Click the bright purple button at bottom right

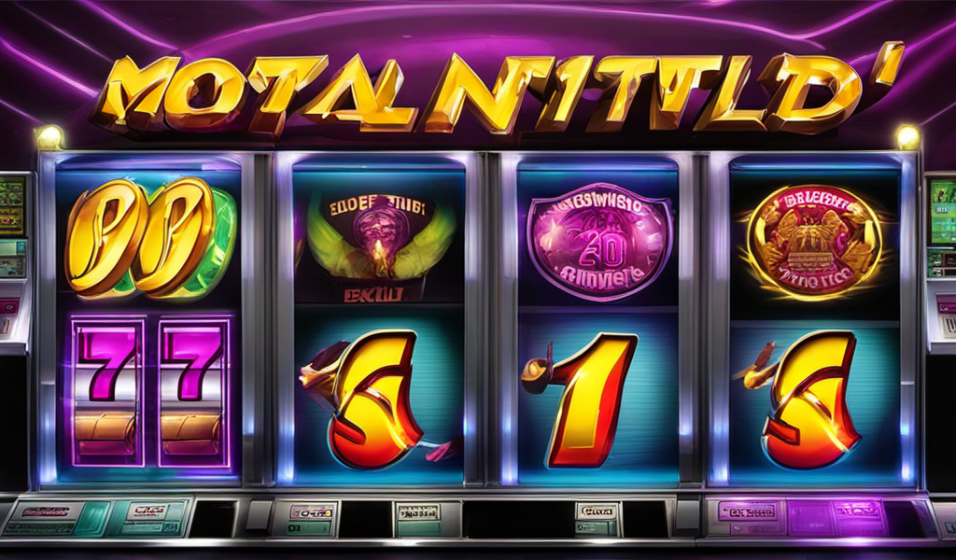(836, 517)
